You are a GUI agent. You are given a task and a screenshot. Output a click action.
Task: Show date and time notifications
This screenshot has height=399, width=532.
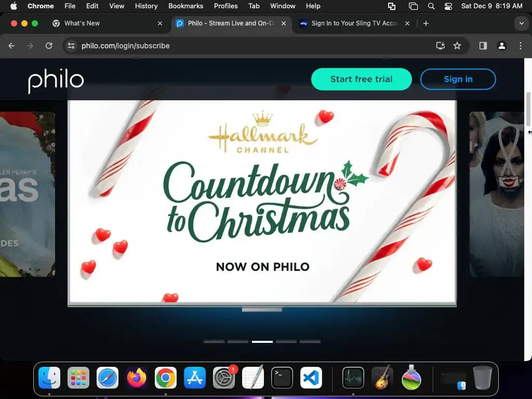tap(491, 6)
